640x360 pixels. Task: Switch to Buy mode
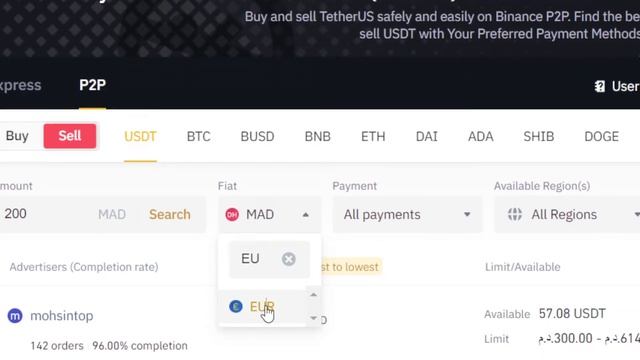[x=17, y=136]
